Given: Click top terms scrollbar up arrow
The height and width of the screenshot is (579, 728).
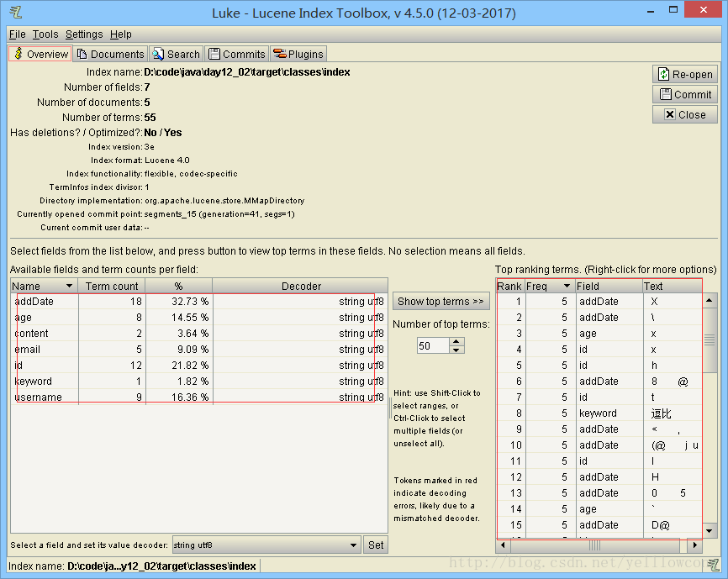Looking at the screenshot, I should click(709, 301).
